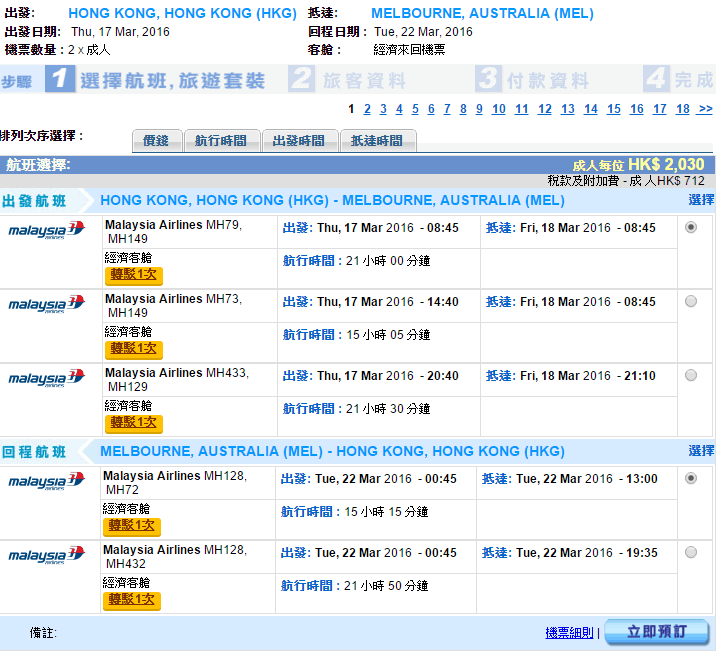Click the >> next pages arrow
Screen dimensions: 725x661
705,109
